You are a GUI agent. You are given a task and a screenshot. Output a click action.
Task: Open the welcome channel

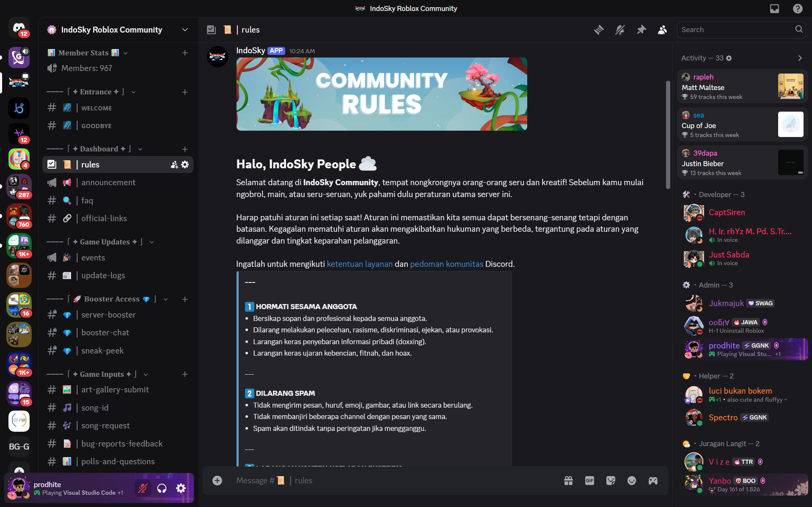(118, 108)
